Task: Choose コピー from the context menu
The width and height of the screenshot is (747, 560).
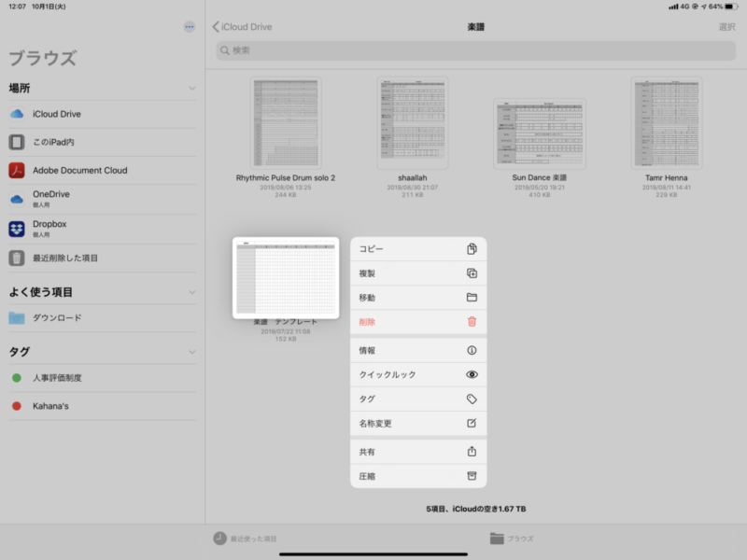Action: pos(418,249)
